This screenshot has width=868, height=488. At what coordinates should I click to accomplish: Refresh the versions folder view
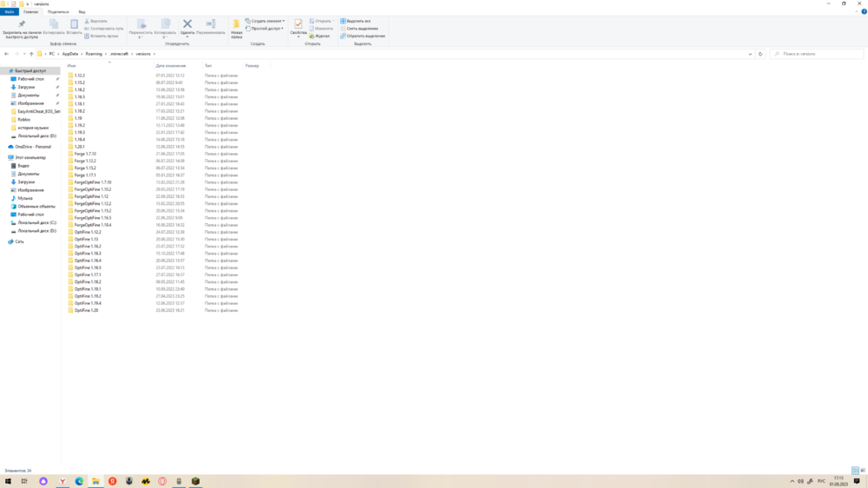click(760, 54)
